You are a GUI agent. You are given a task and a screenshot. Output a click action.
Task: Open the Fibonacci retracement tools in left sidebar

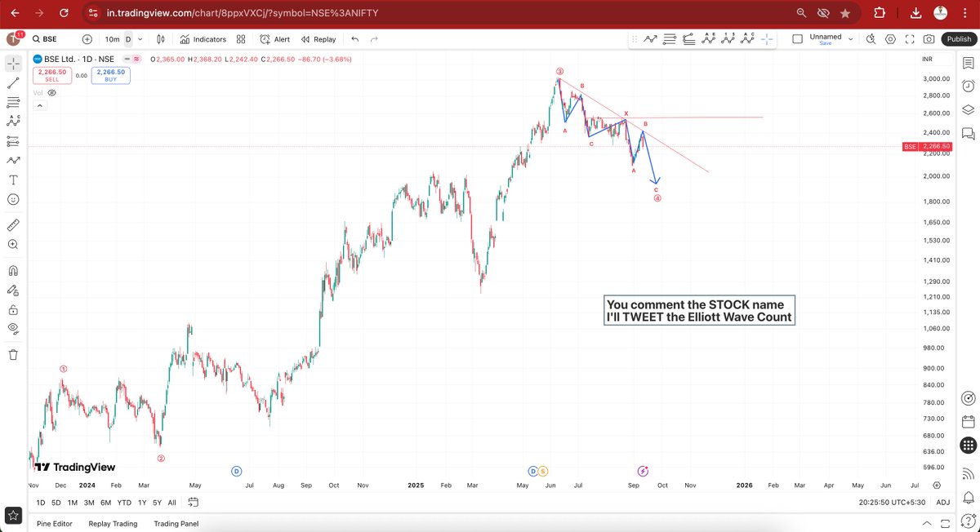pyautogui.click(x=13, y=102)
